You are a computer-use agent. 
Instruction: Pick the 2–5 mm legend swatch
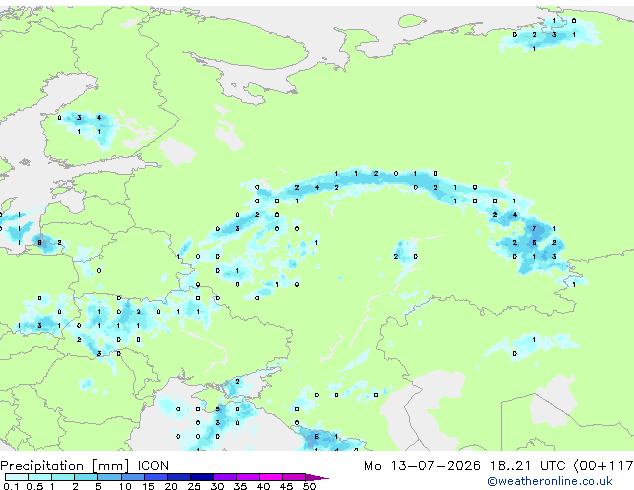click(86, 477)
